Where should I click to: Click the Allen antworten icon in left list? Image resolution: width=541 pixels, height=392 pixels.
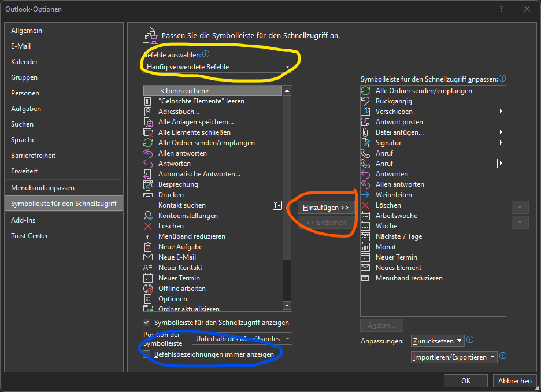[x=148, y=153]
